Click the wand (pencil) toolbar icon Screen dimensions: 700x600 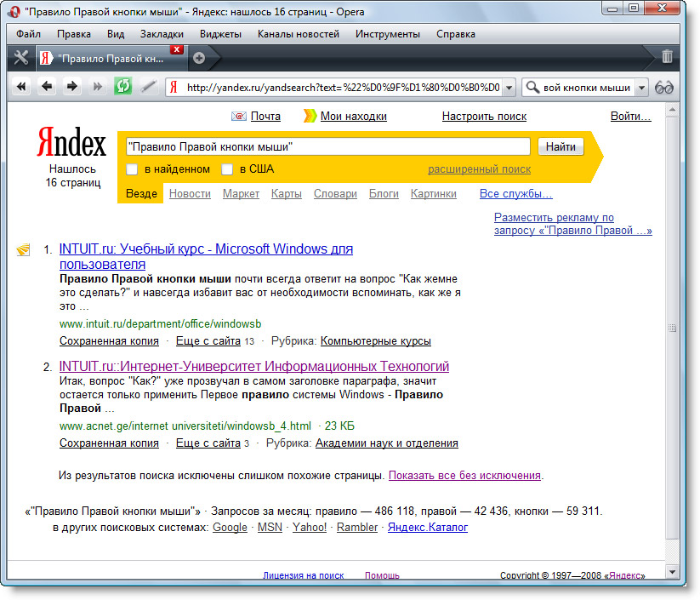(148, 87)
